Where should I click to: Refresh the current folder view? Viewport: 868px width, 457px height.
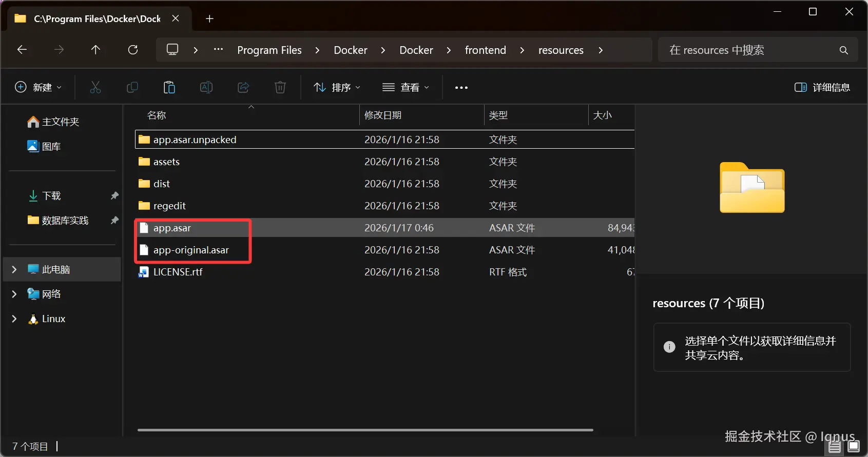point(133,50)
